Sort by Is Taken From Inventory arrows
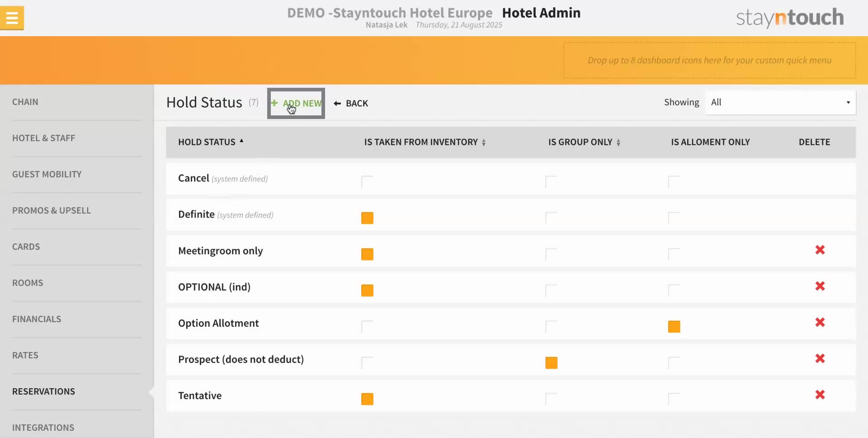 click(x=484, y=143)
